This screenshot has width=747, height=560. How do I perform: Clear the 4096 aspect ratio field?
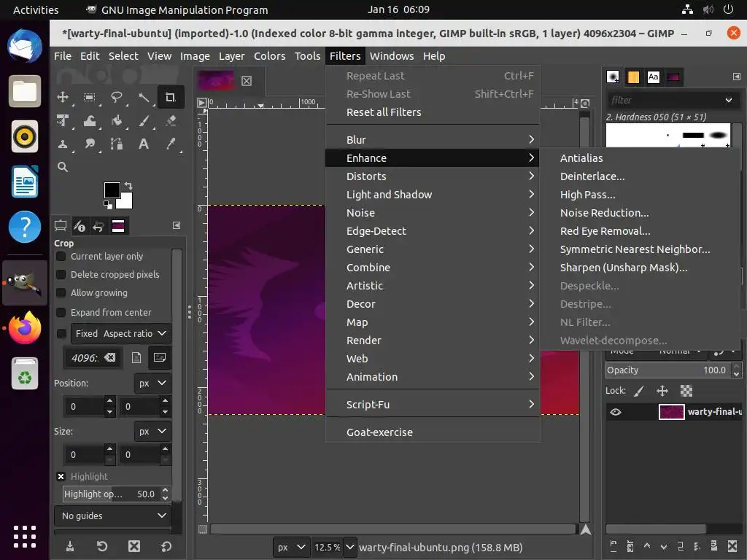(x=110, y=357)
